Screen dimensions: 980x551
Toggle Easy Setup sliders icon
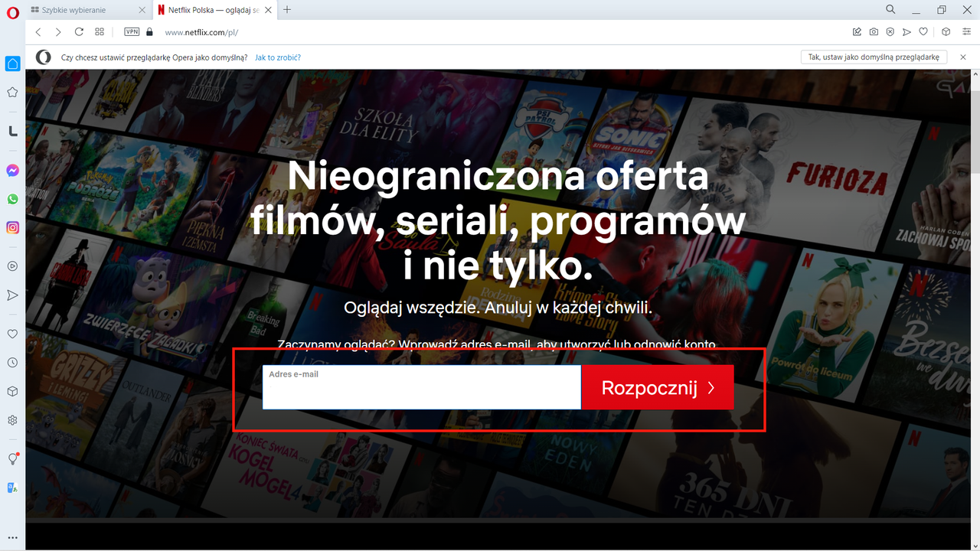coord(966,31)
